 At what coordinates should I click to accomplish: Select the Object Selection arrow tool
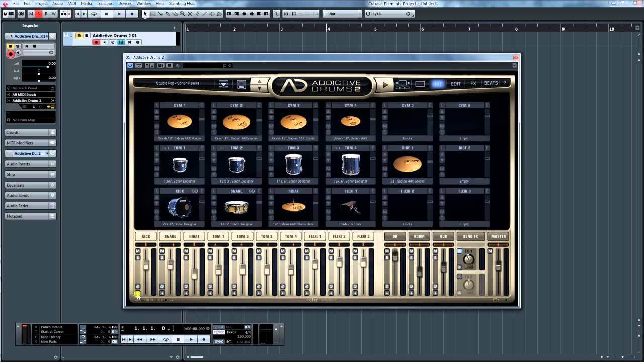(145, 14)
